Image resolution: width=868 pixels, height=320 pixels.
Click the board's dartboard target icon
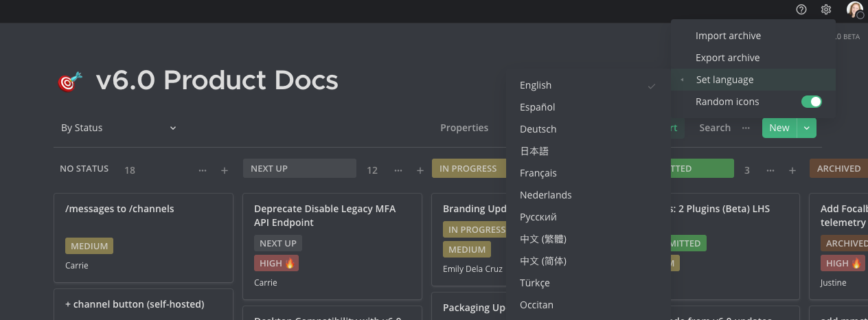tap(70, 81)
